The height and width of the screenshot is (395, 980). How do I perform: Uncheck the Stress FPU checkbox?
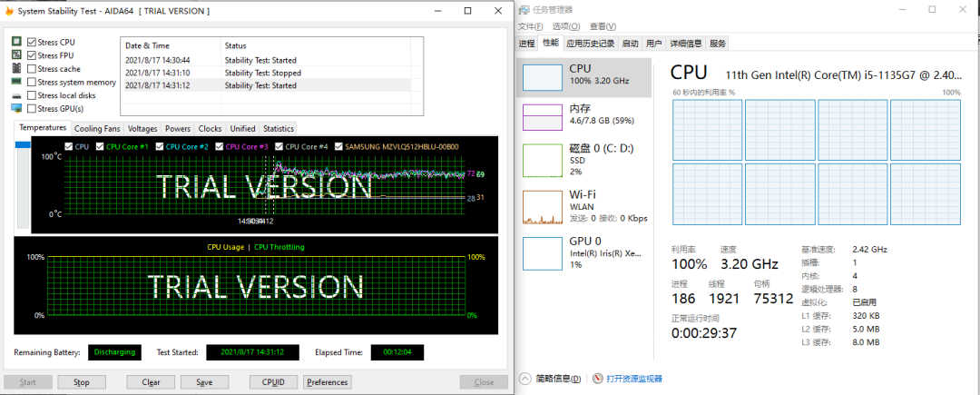coord(31,55)
